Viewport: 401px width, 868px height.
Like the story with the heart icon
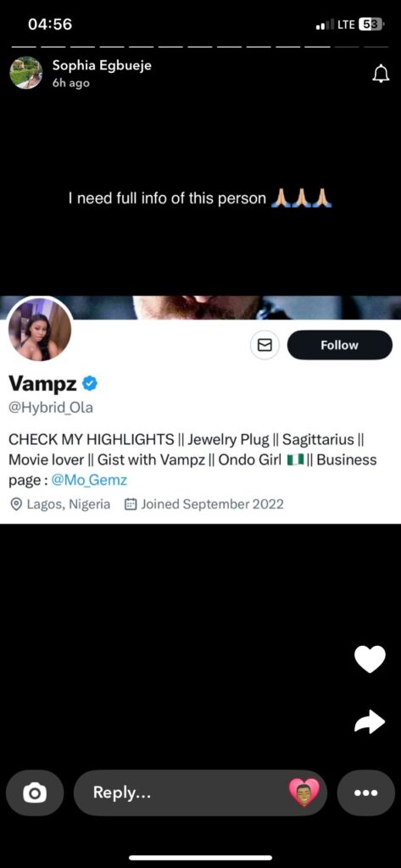370,659
